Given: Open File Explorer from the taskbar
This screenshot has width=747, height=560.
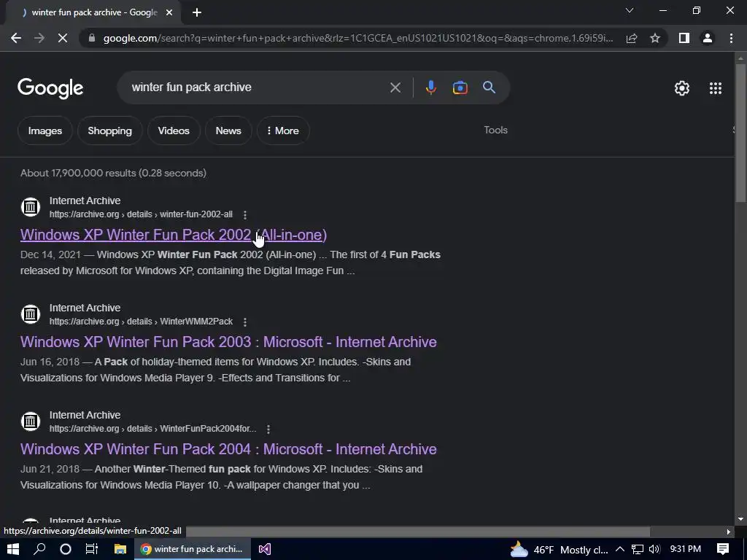Looking at the screenshot, I should pyautogui.click(x=120, y=549).
